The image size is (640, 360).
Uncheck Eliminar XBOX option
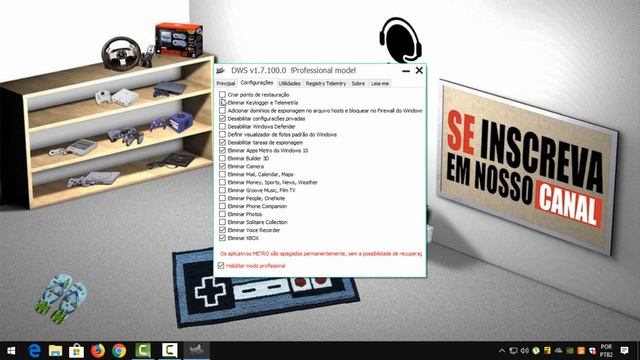click(x=222, y=238)
